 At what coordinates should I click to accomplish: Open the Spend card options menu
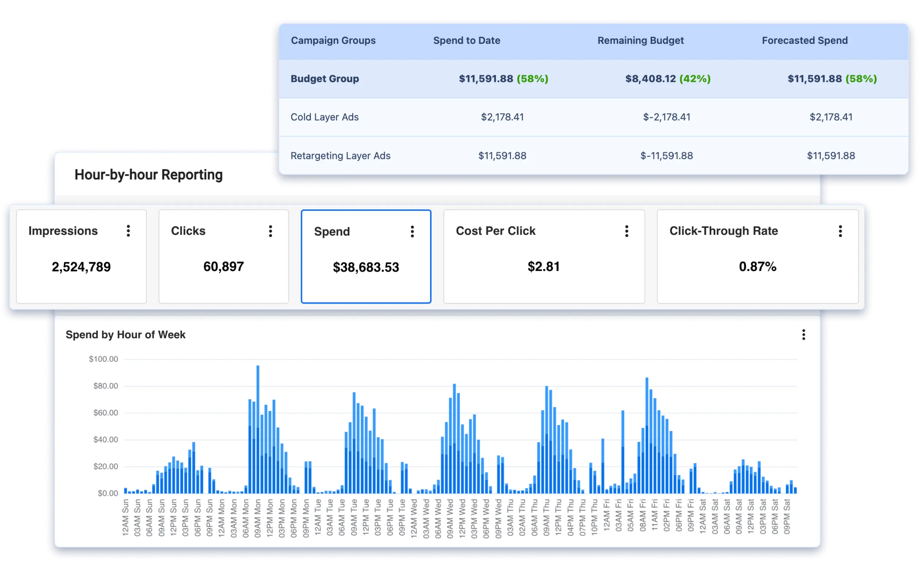412,231
